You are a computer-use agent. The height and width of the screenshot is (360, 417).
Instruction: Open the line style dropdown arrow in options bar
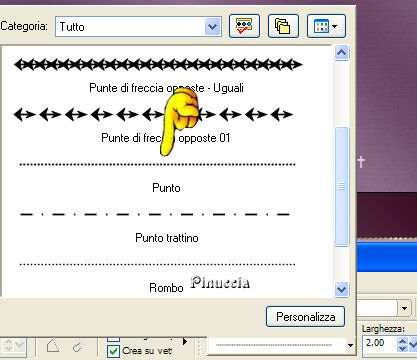coord(350,345)
